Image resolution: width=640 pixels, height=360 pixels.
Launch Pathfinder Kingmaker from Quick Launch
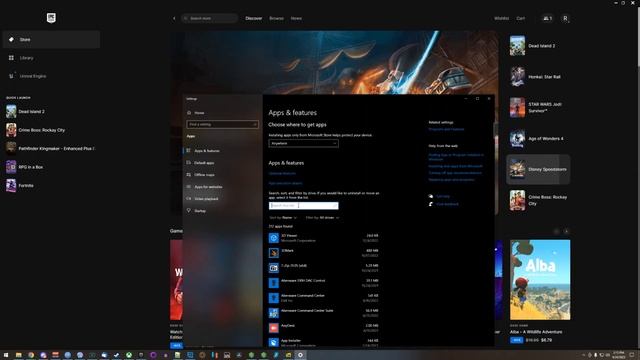click(51, 149)
